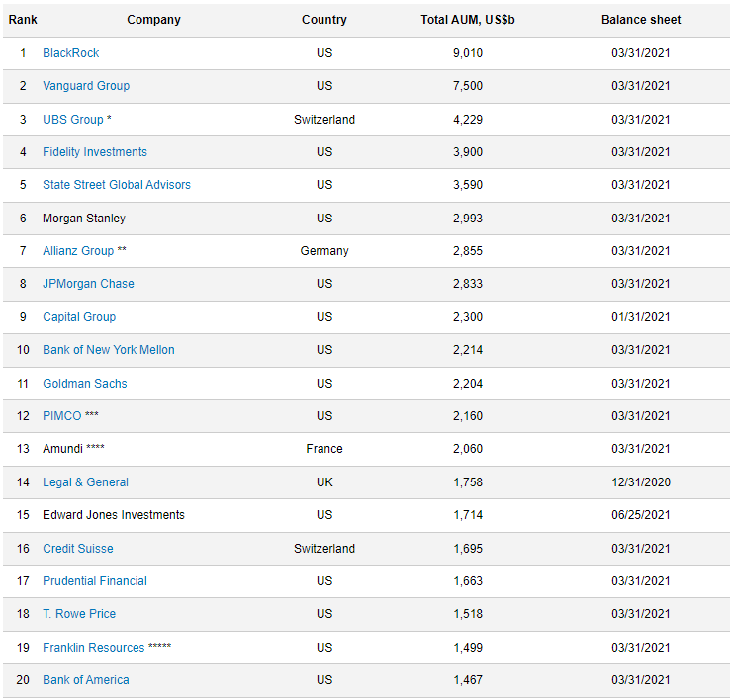Click the 2,060 AUM value
The height and width of the screenshot is (700, 732).
point(468,449)
